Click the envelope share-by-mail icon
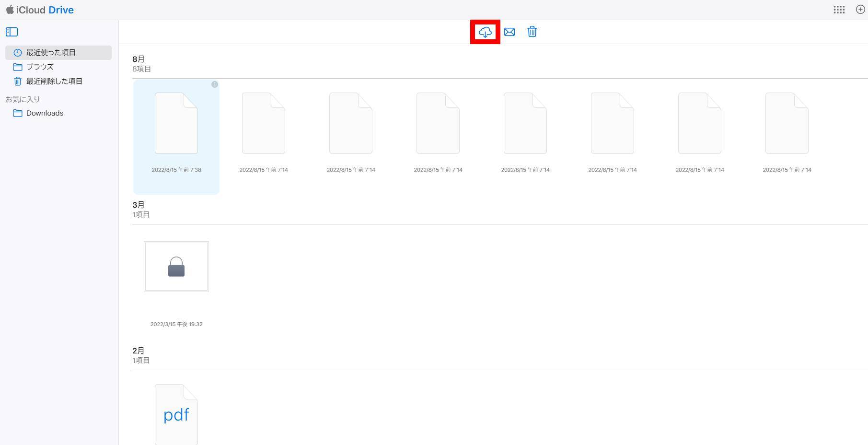 tap(509, 32)
